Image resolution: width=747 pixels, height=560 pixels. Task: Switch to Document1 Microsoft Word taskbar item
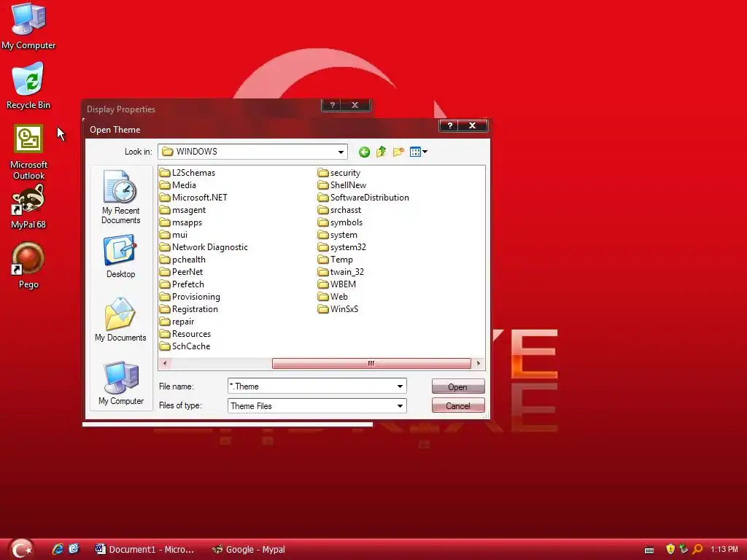[144, 549]
